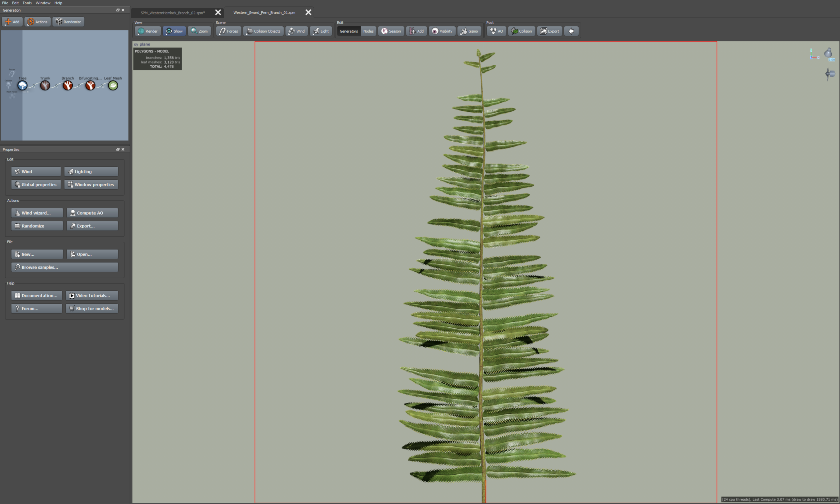The width and height of the screenshot is (840, 504).
Task: Switch edit mode to Nodes
Action: coord(368,31)
